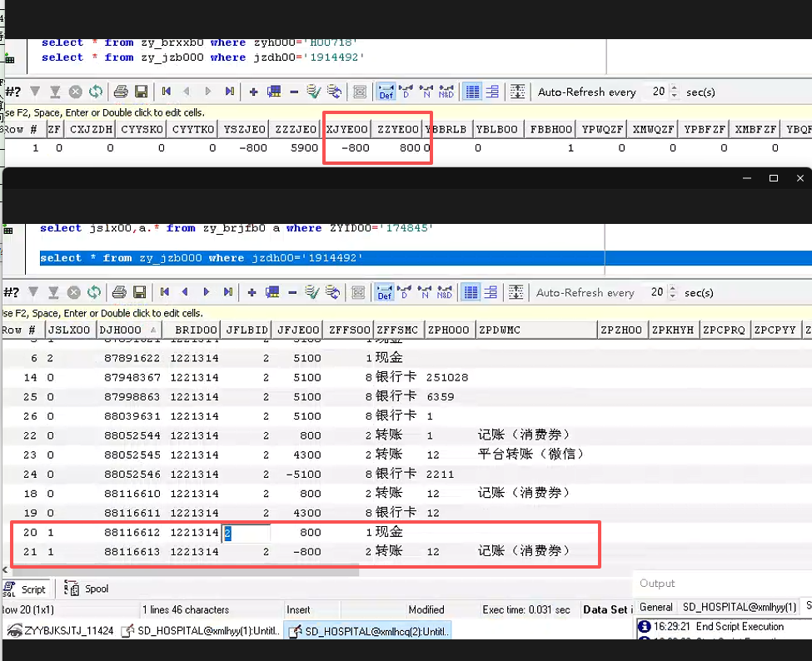Screen dimensions: 812x661
Task: Go to first record in back window grid
Action: coord(167,92)
